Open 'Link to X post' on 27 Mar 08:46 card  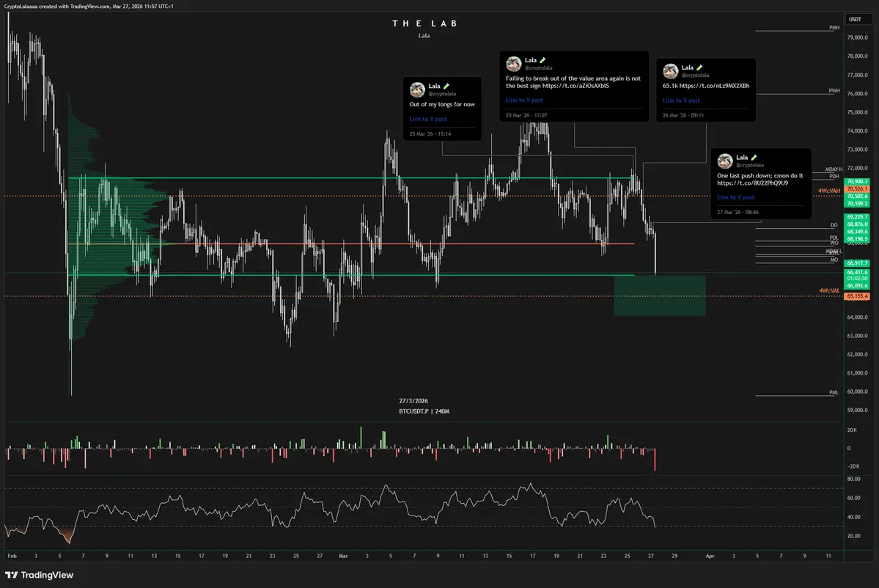tap(735, 197)
